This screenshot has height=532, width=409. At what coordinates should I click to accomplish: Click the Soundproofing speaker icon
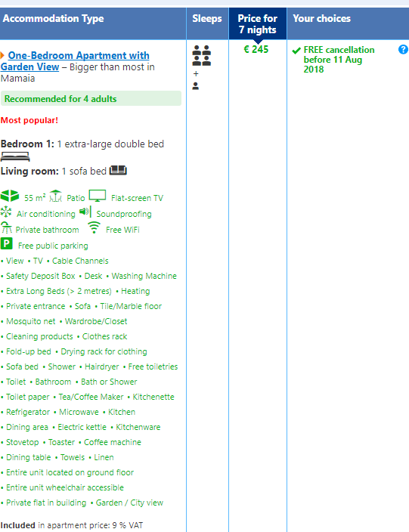[85, 212]
